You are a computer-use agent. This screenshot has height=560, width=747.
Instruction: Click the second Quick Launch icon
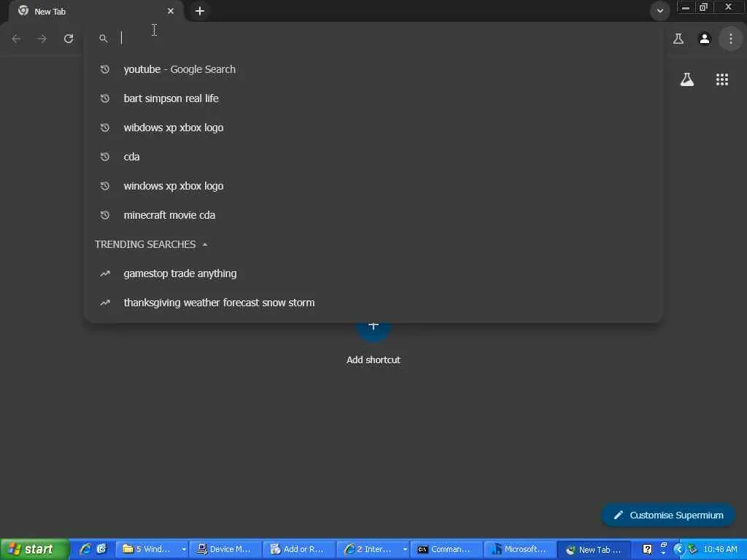[101, 549]
